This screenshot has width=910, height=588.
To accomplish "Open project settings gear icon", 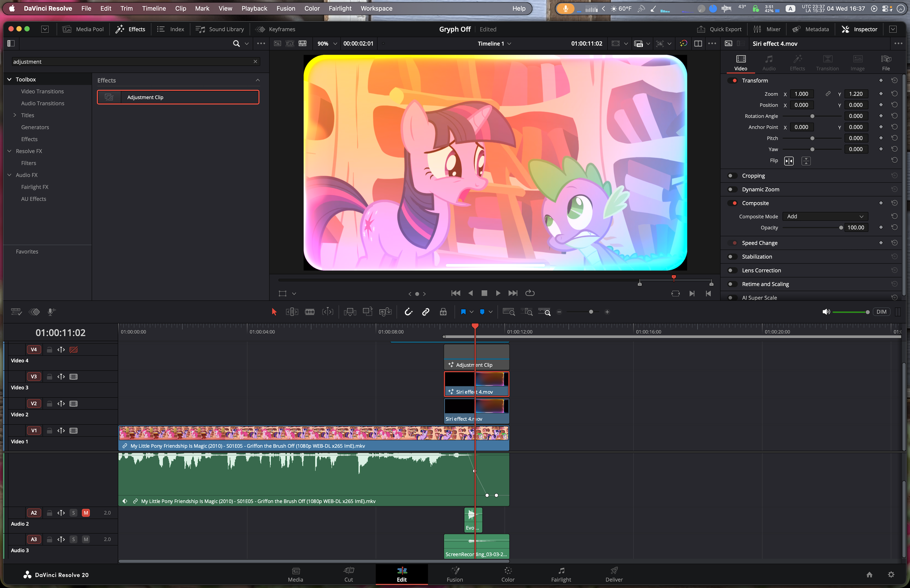I will tap(891, 575).
